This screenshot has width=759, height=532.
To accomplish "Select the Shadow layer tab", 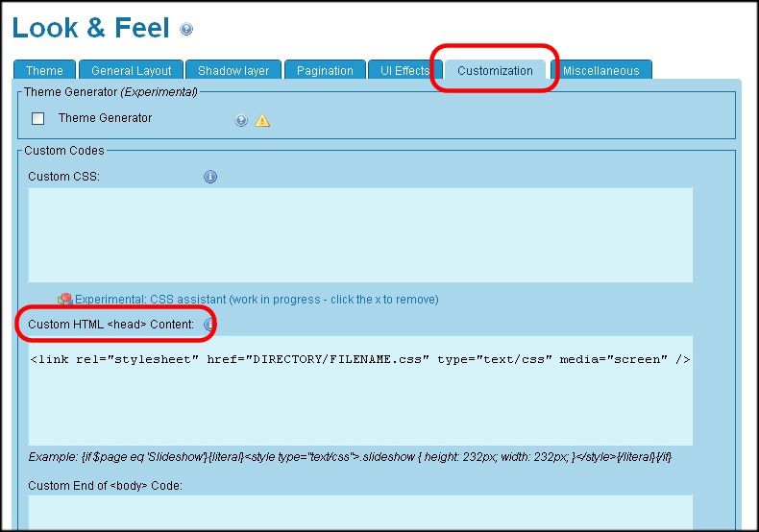I will (x=233, y=70).
